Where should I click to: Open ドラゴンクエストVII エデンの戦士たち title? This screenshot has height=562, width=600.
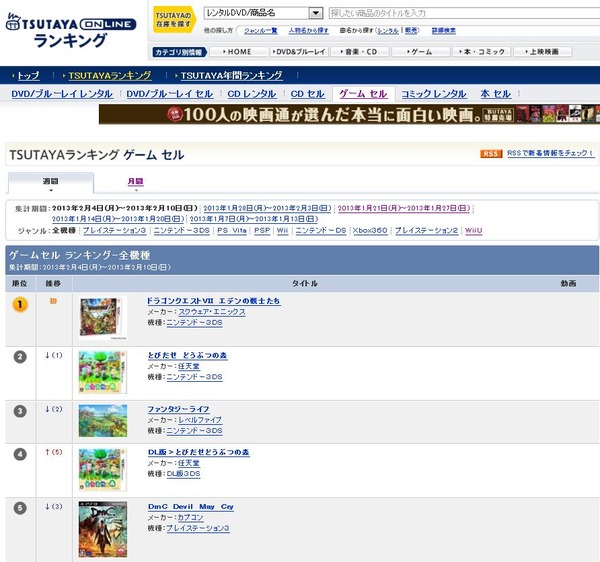[214, 301]
